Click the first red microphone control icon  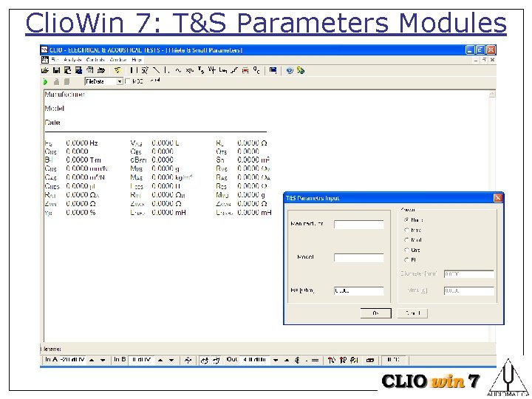coord(332,361)
